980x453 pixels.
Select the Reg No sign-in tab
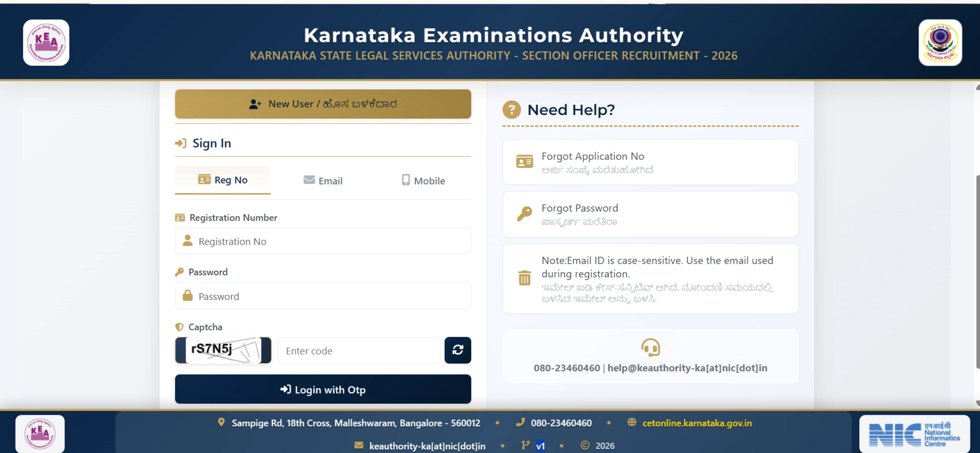pyautogui.click(x=223, y=180)
